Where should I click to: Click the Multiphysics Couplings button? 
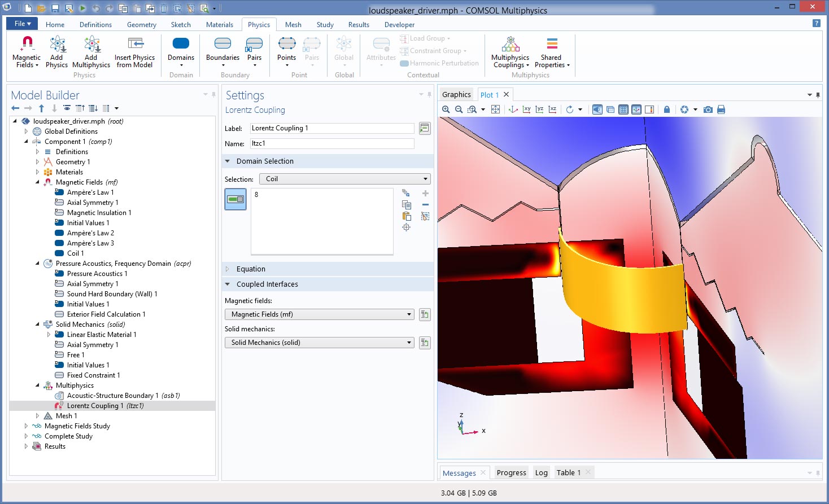511,52
